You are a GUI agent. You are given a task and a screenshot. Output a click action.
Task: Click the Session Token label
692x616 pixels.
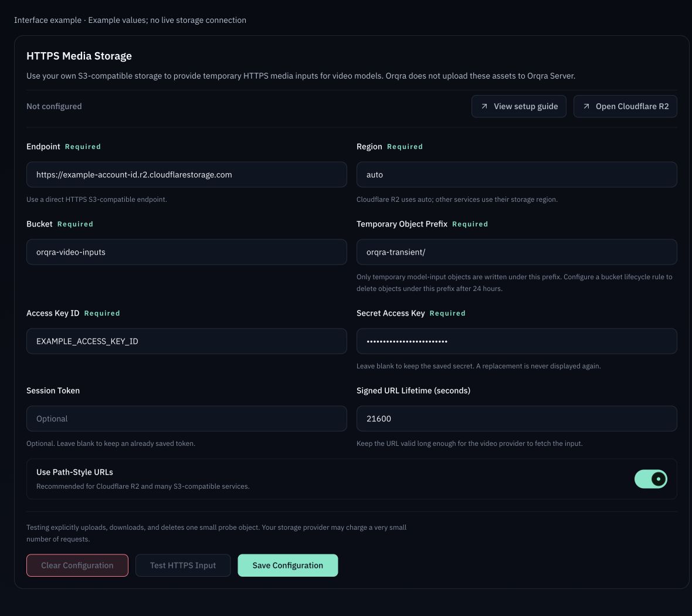[53, 391]
